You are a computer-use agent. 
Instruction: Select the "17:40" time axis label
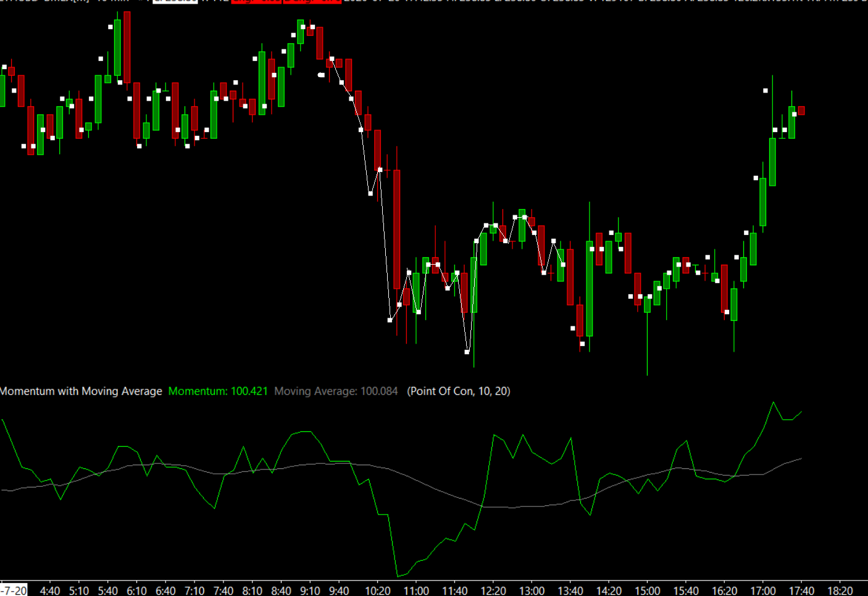802,590
